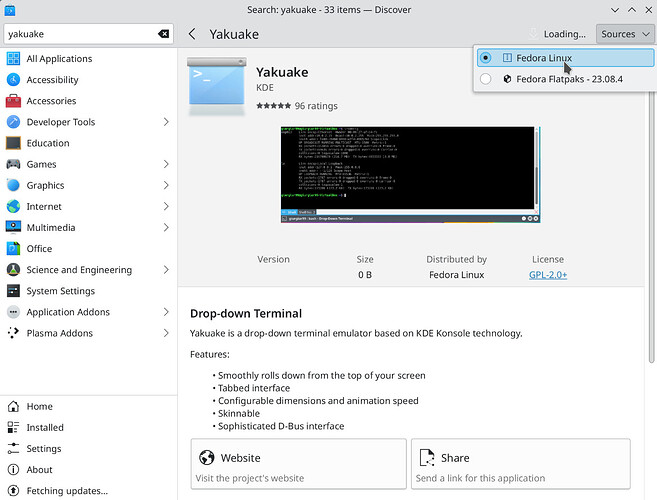Click the Office document icon

[13, 249]
